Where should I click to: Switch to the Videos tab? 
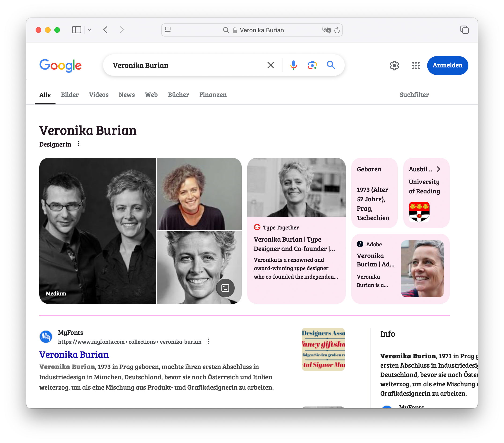click(x=99, y=95)
